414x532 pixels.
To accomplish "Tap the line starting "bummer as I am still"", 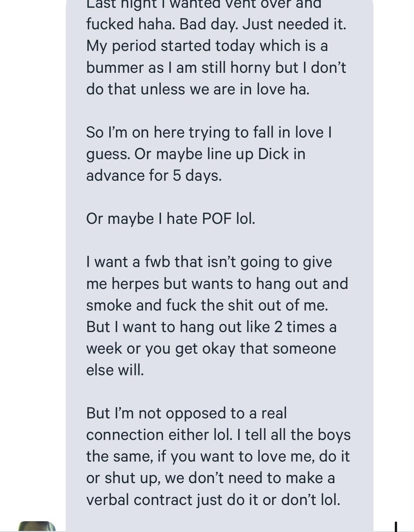I will [216, 67].
